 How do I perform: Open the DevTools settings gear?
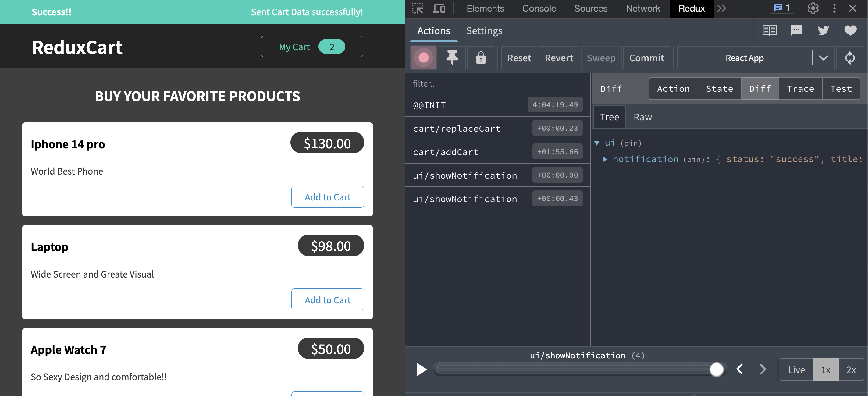(x=813, y=8)
